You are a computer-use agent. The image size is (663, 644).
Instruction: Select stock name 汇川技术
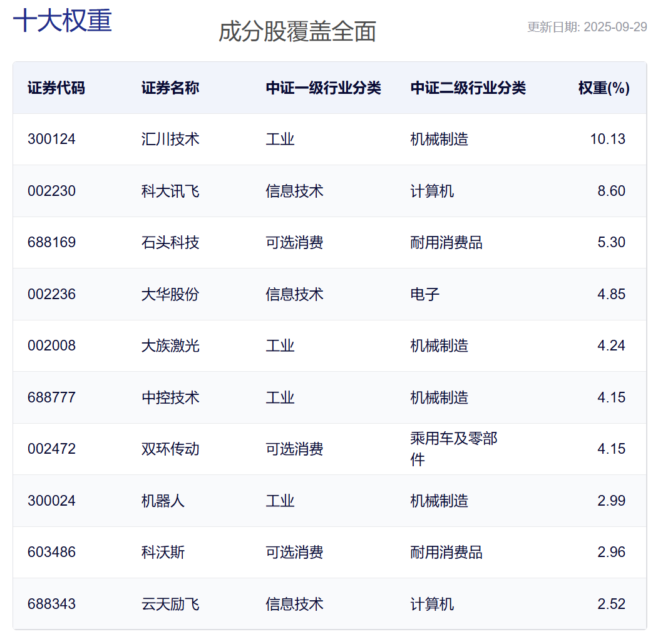(x=170, y=139)
